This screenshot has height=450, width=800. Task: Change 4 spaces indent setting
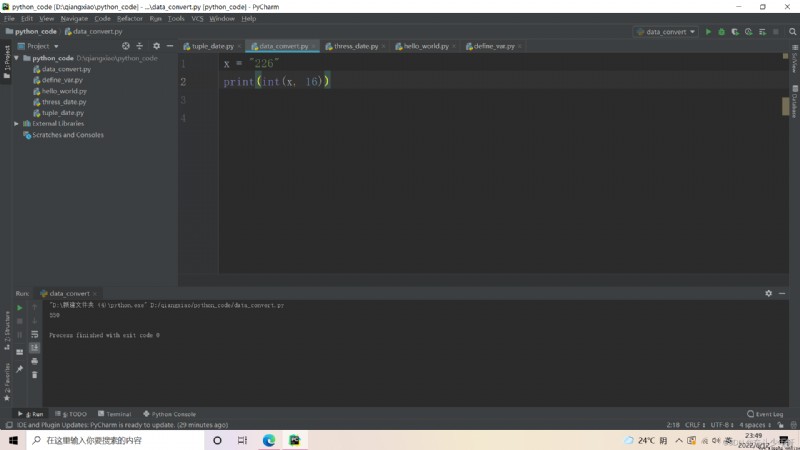755,425
